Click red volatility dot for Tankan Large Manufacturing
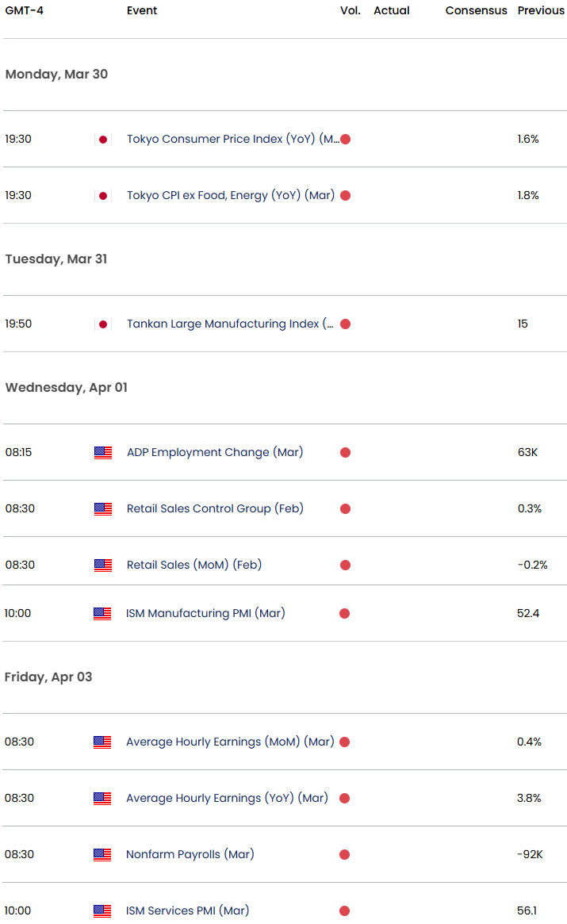The height and width of the screenshot is (924, 567). click(345, 324)
